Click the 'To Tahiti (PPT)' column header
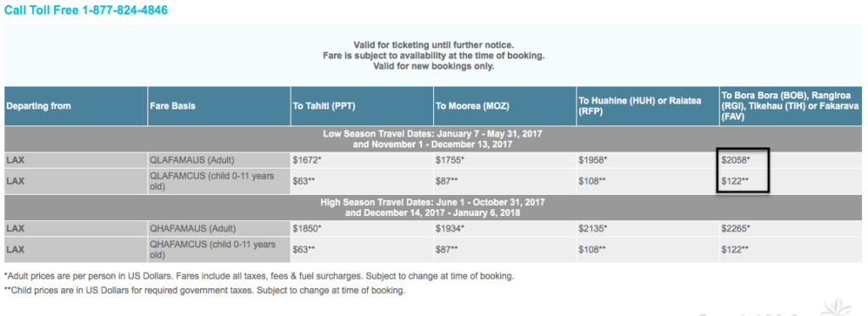 click(361, 106)
